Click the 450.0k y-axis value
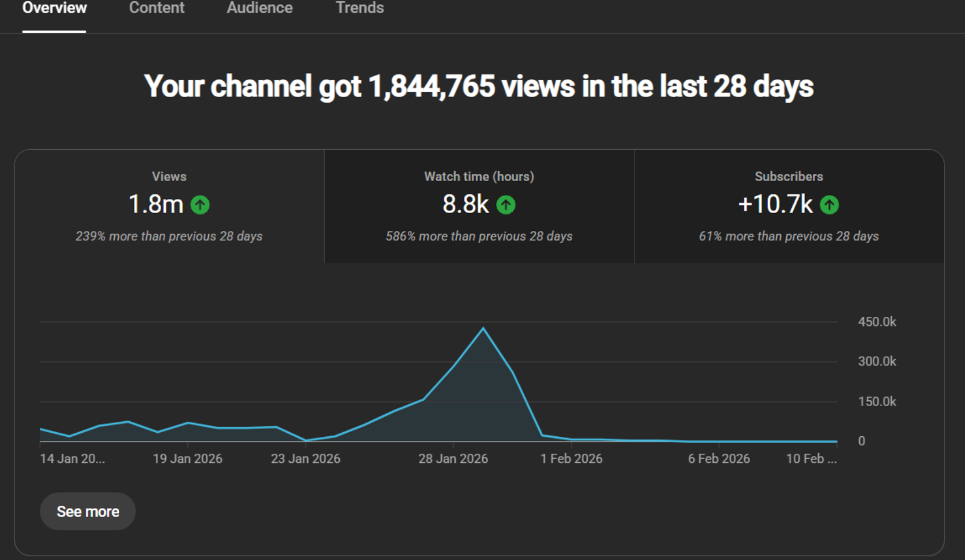This screenshot has width=965, height=560. (876, 322)
